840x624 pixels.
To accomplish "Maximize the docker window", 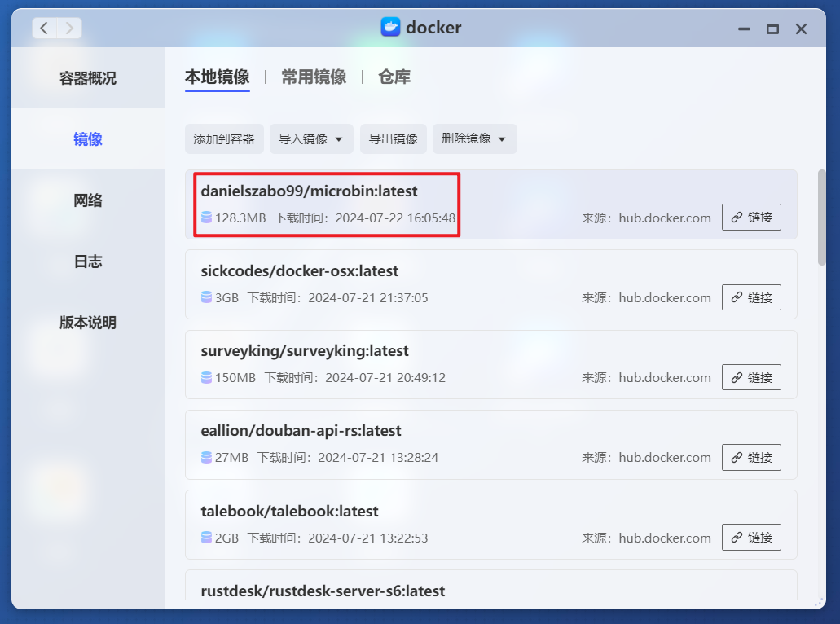I will tap(772, 29).
